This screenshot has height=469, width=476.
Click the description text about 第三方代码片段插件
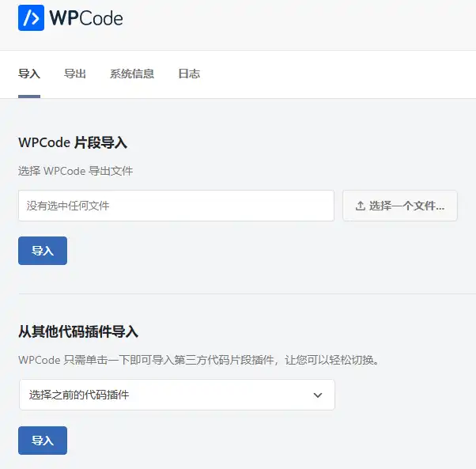coord(199,360)
